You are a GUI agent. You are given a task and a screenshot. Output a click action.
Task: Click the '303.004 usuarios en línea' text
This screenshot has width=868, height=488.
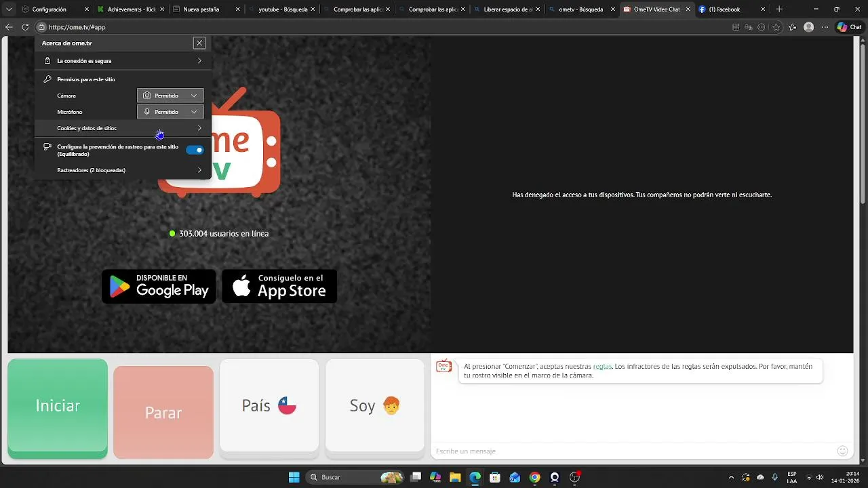point(224,233)
